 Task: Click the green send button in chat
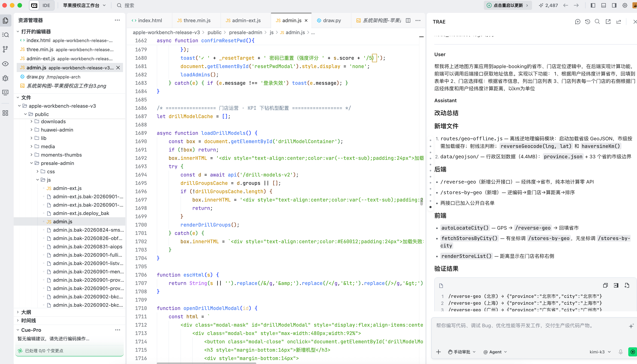pos(632,352)
